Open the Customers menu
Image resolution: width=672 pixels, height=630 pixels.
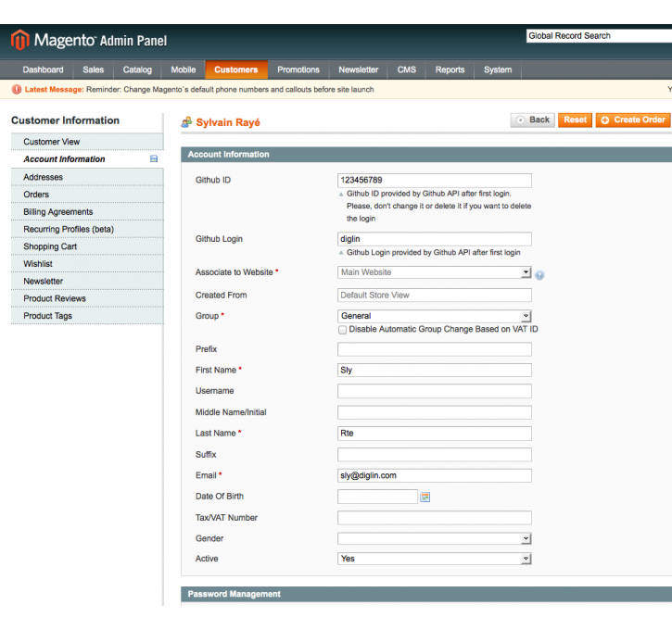pos(236,69)
